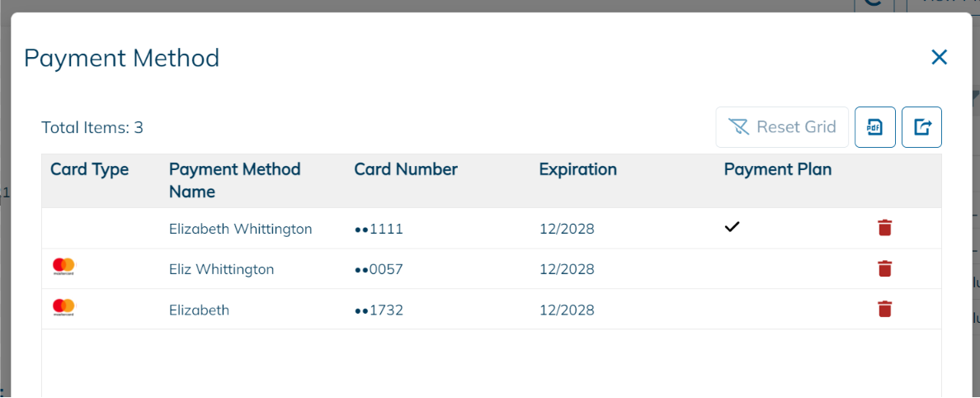980x398 pixels.
Task: Click card number ending 0057
Action: 379,269
